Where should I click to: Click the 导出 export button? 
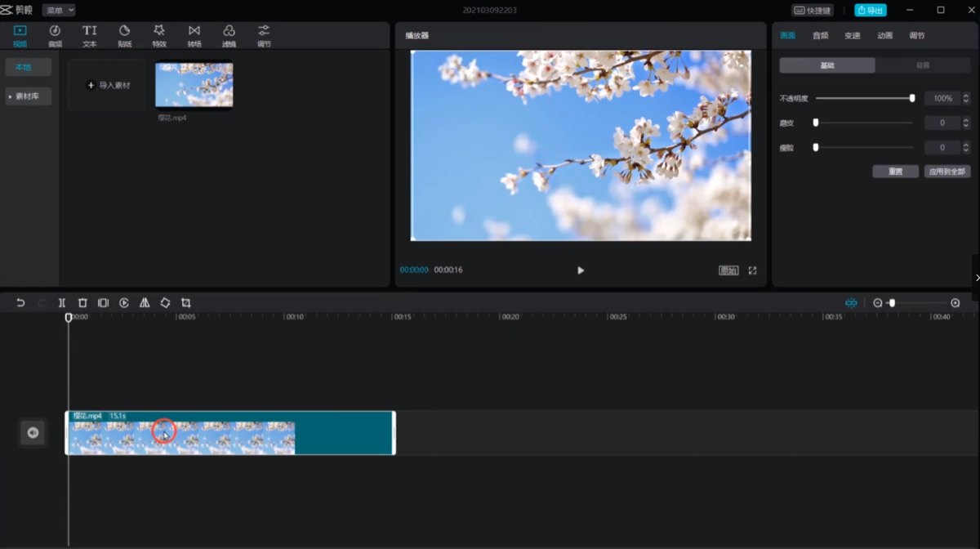click(x=870, y=11)
